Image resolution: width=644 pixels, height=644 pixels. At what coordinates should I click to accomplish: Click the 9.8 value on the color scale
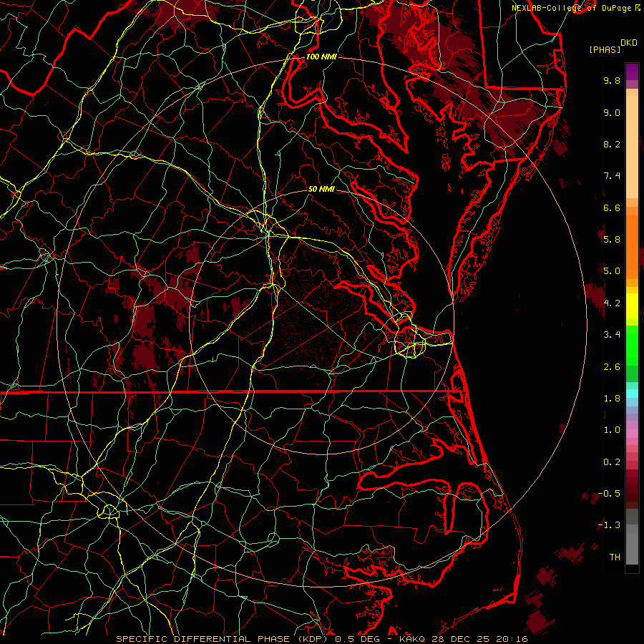(612, 80)
